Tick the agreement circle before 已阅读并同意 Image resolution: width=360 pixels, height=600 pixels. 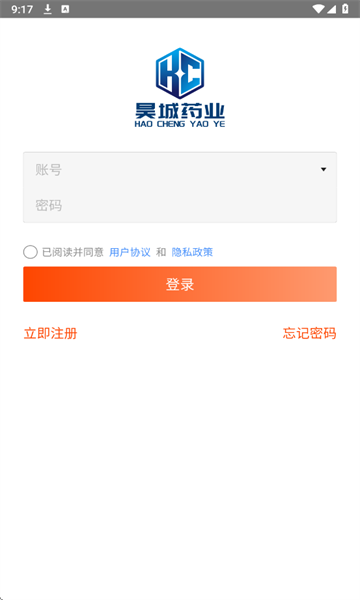[x=30, y=252]
